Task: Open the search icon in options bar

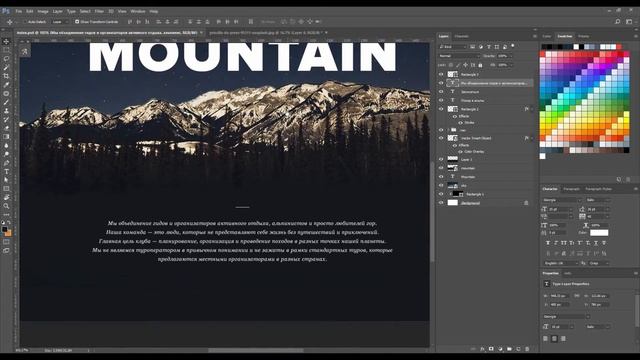Action: (x=617, y=22)
